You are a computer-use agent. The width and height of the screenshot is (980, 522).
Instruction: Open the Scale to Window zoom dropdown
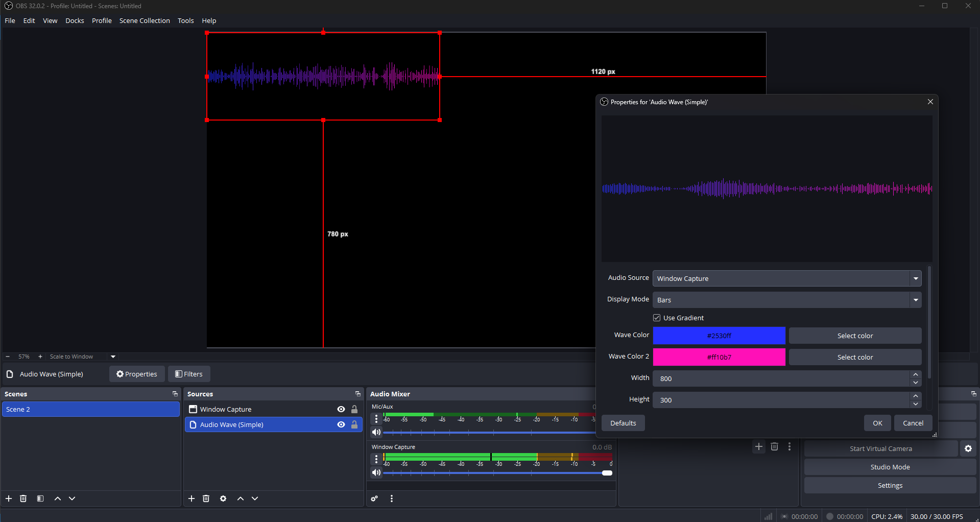pyautogui.click(x=112, y=356)
